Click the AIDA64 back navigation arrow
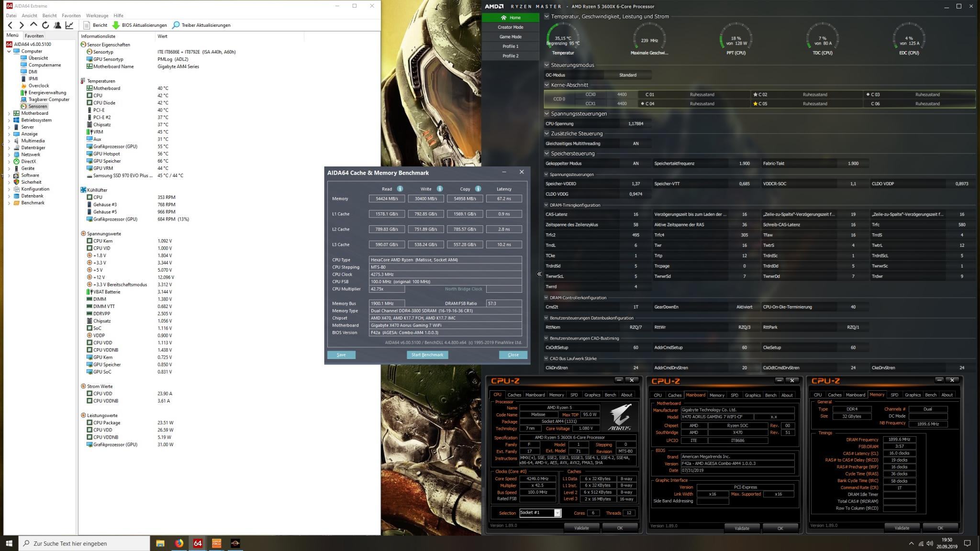Screen dimensions: 980x551 click(10, 25)
